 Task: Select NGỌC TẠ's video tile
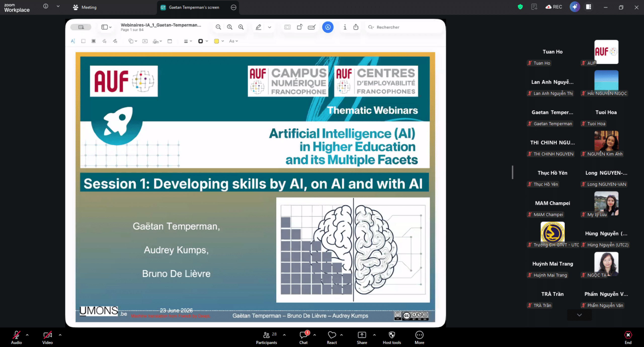click(606, 264)
